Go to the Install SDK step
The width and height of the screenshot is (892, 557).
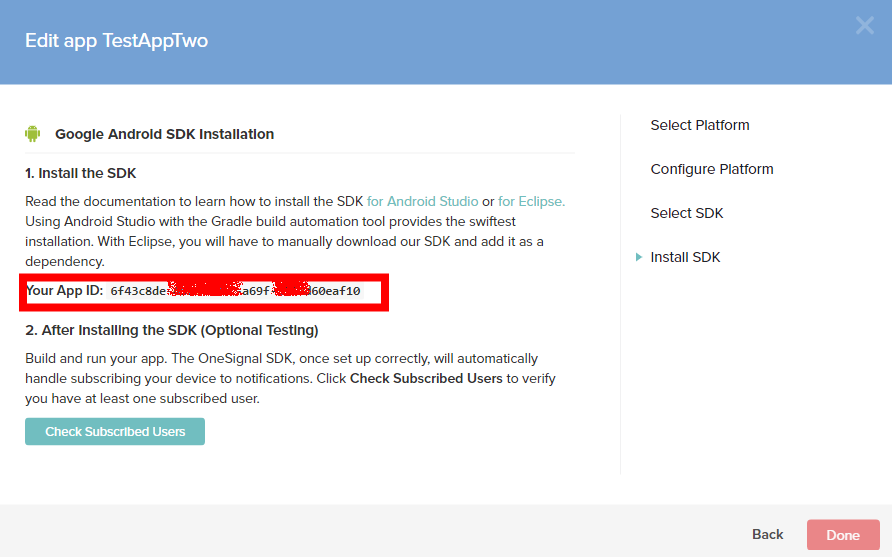(x=685, y=257)
